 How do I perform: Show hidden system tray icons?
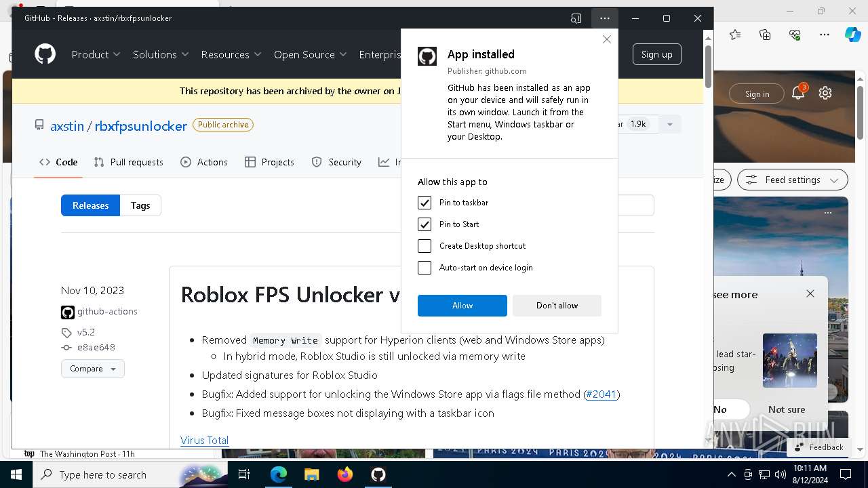coord(732,474)
